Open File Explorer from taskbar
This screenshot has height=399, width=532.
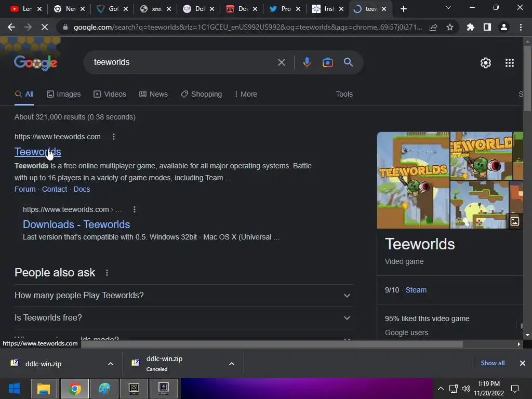[x=44, y=389]
